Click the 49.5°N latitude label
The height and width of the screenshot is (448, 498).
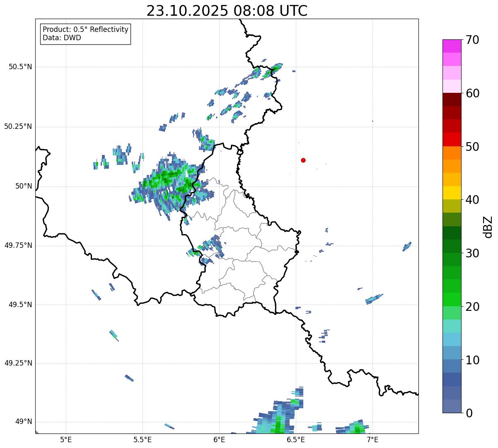tap(20, 305)
